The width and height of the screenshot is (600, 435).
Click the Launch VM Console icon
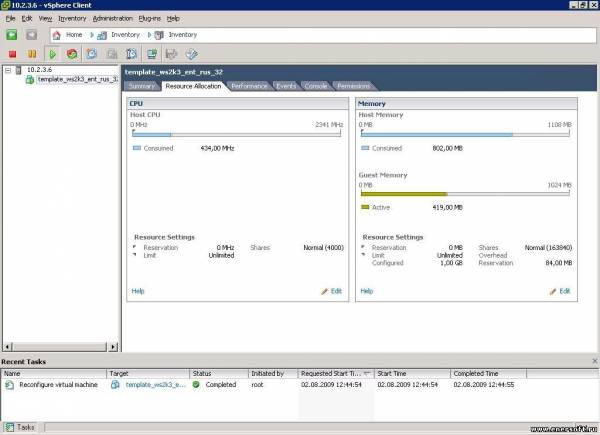(x=152, y=54)
